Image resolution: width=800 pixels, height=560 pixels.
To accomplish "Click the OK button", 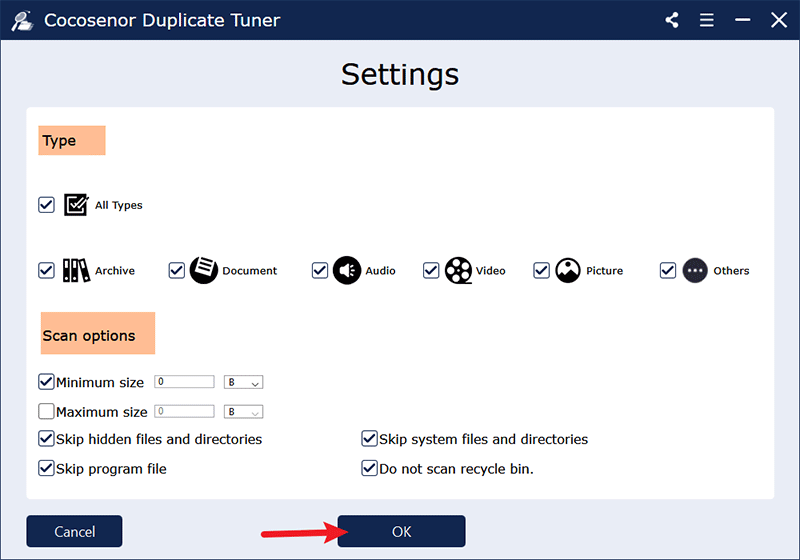I will (x=402, y=531).
